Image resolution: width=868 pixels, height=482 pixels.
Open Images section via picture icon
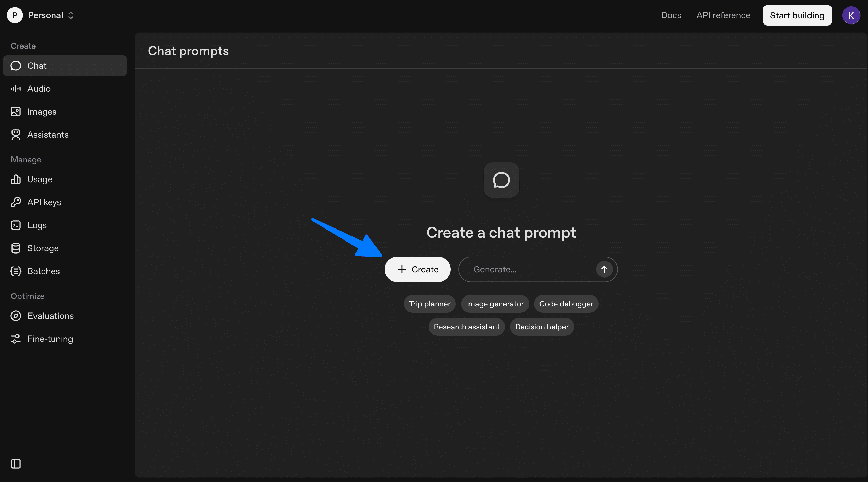pos(16,112)
